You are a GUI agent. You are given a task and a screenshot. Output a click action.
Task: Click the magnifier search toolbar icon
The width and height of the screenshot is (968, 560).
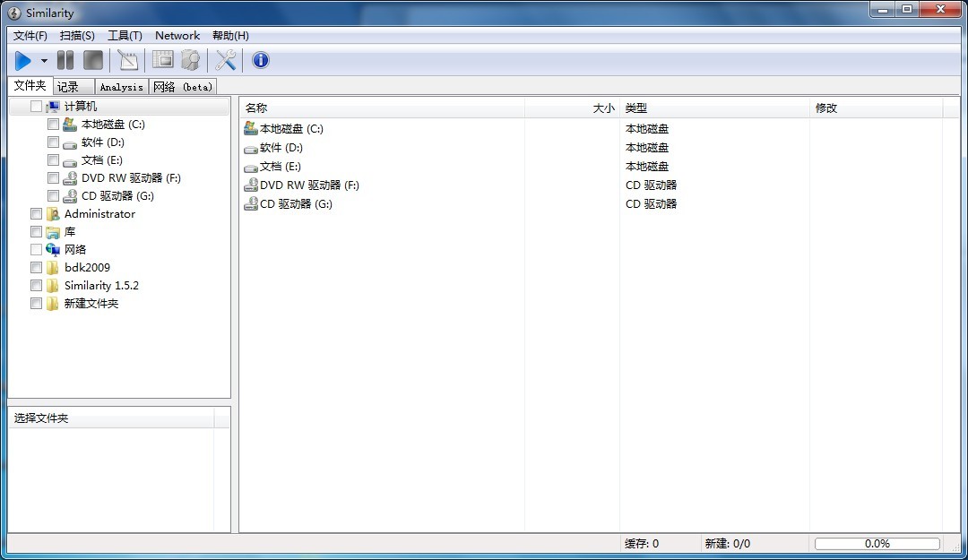click(x=190, y=61)
